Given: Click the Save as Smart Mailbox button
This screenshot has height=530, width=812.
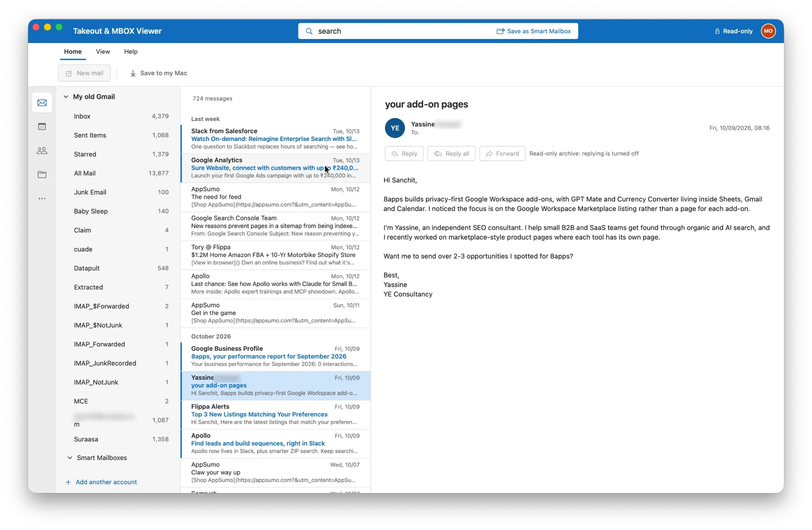Looking at the screenshot, I should click(x=533, y=31).
